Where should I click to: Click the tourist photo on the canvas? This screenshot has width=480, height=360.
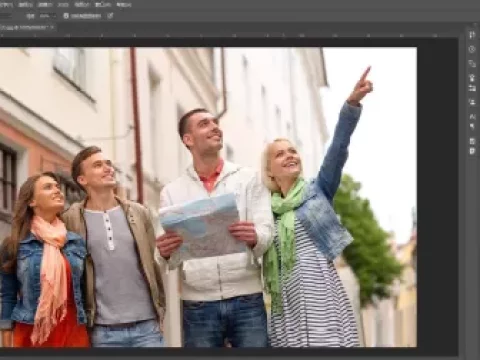click(x=208, y=197)
